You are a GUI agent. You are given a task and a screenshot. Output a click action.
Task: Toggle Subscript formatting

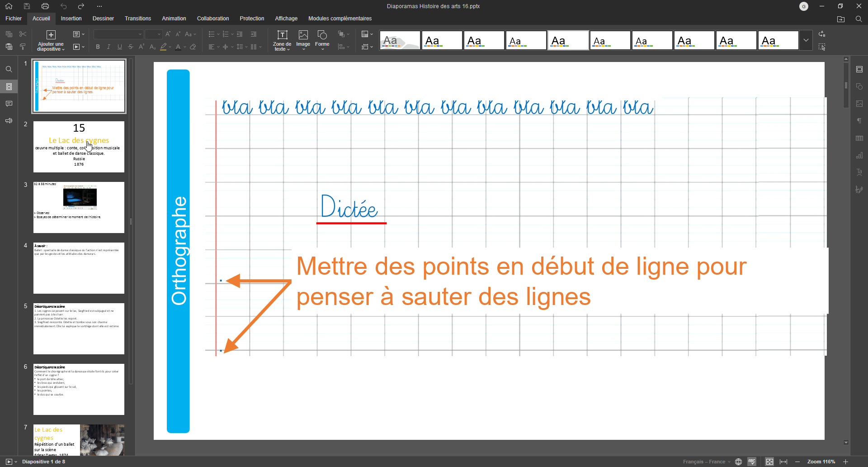152,47
